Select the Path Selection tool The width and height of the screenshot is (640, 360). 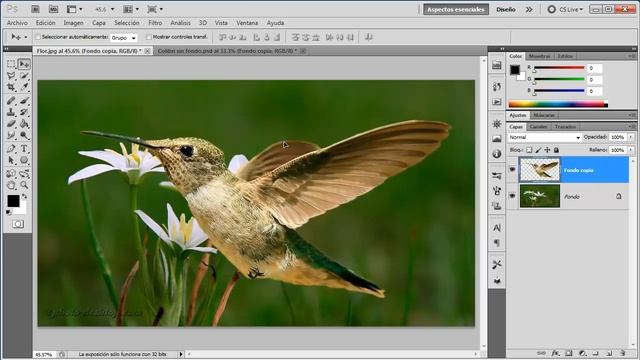coord(11,160)
